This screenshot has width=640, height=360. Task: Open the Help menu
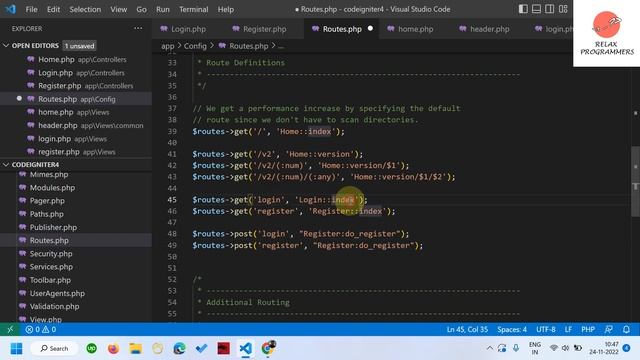tap(225, 9)
